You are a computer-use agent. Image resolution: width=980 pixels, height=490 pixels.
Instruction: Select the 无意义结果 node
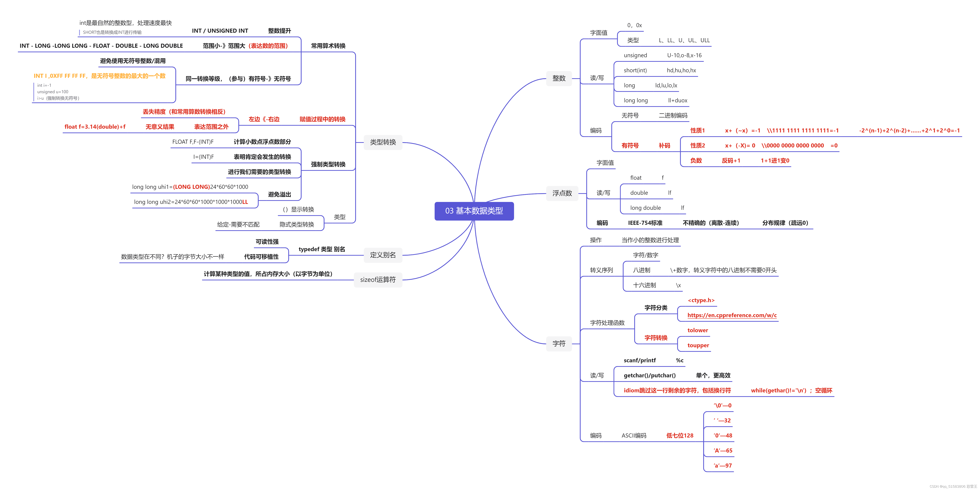[160, 127]
